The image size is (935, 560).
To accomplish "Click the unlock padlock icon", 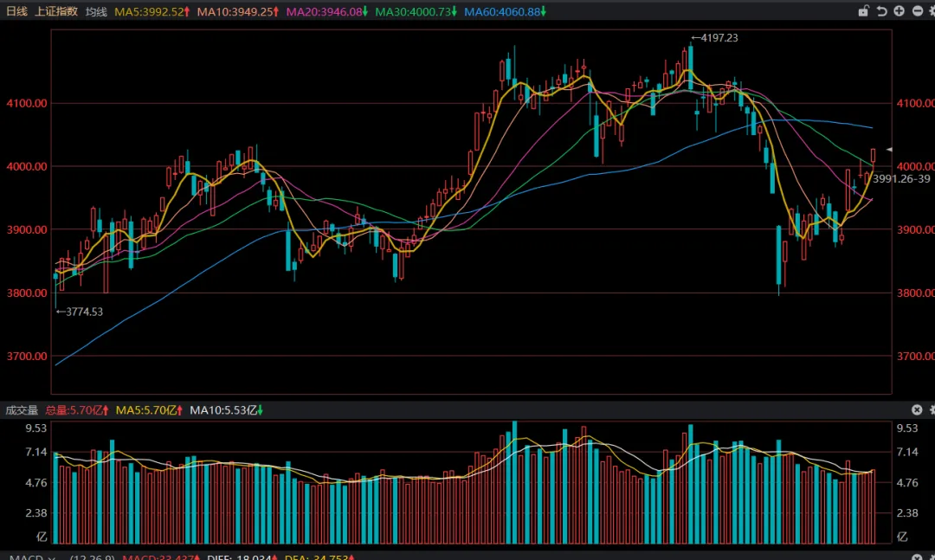I will click(x=863, y=10).
